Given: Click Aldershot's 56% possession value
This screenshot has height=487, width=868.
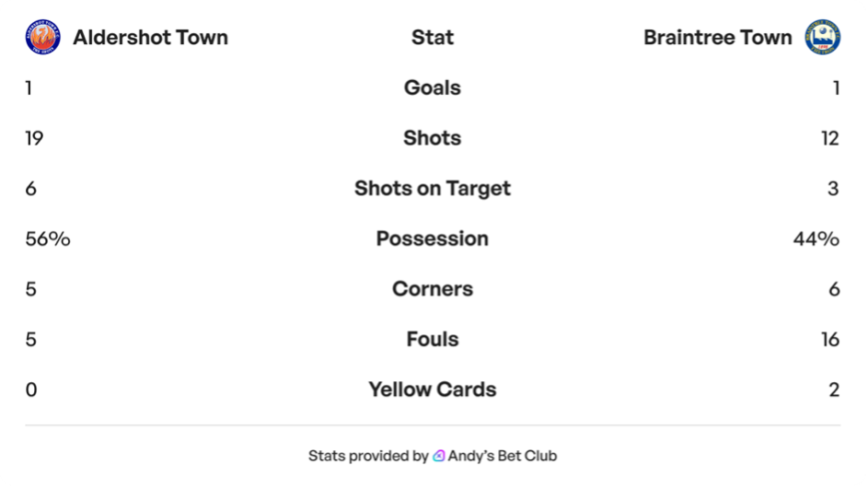Looking at the screenshot, I should (48, 238).
